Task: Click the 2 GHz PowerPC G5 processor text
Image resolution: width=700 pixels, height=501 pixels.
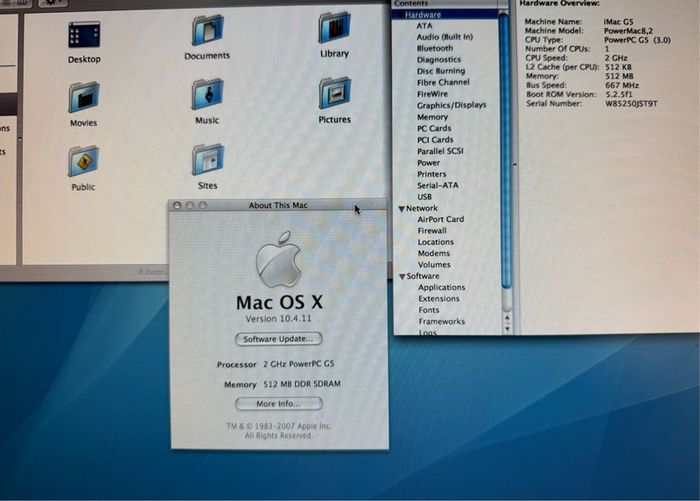Action: (299, 364)
